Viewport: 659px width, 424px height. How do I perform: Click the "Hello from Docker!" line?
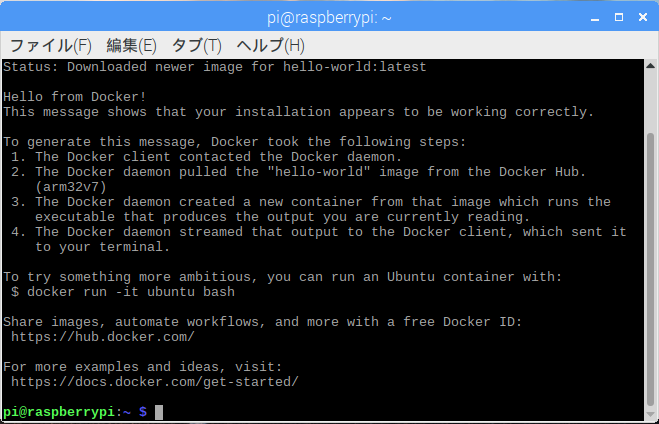pos(75,97)
